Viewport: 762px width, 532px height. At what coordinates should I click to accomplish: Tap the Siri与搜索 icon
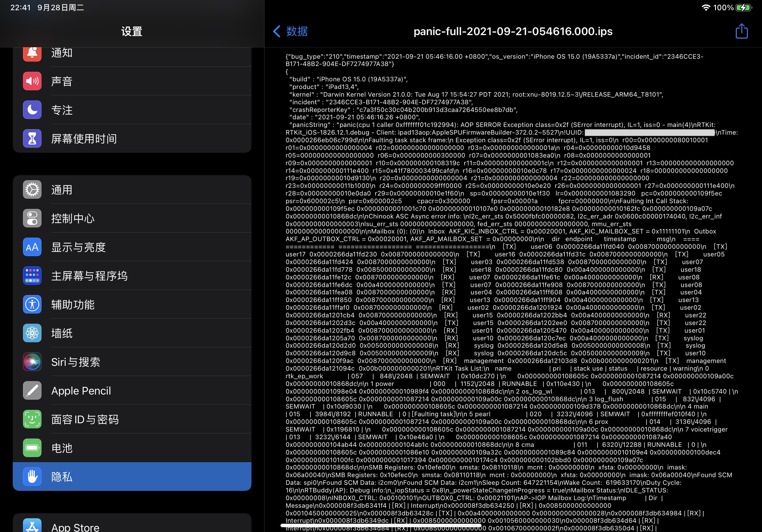click(32, 362)
